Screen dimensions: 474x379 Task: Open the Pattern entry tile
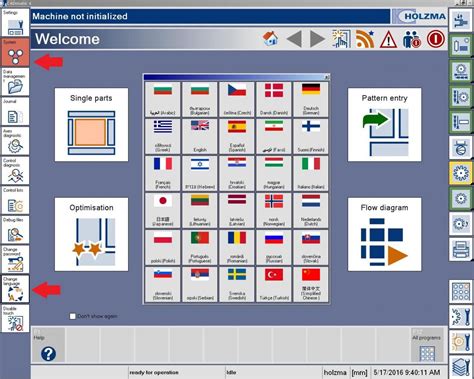point(384,125)
